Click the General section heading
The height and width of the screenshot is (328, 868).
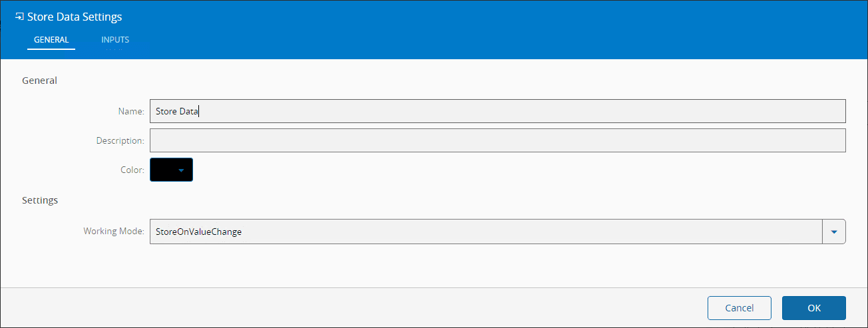point(40,81)
